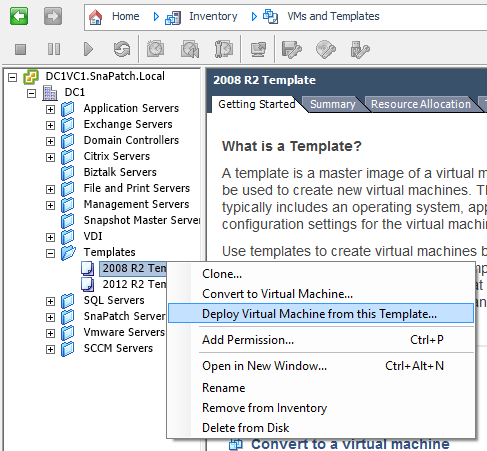Expand the Application Servers folder
The height and width of the screenshot is (451, 487).
coord(50,109)
